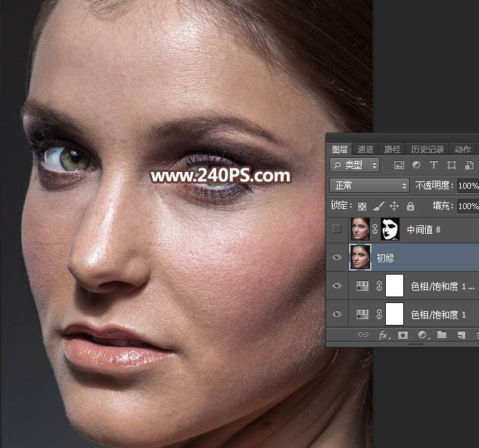Click the new group folder icon
This screenshot has width=479, height=448.
coord(441,335)
